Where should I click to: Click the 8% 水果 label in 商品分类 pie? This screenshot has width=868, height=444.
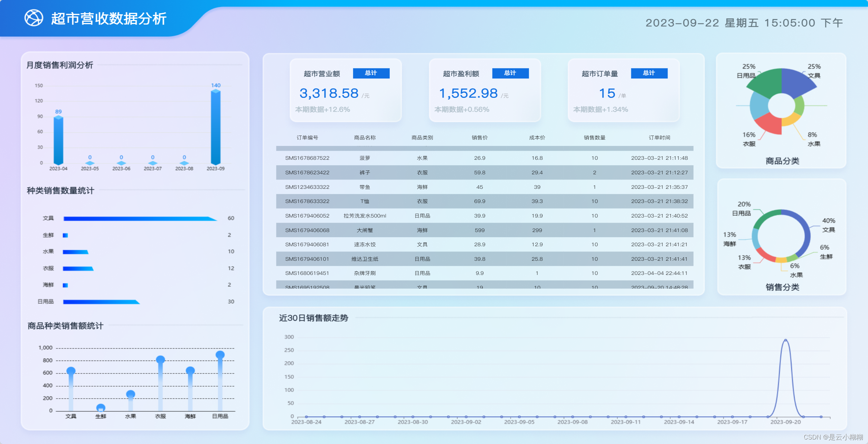coord(814,139)
